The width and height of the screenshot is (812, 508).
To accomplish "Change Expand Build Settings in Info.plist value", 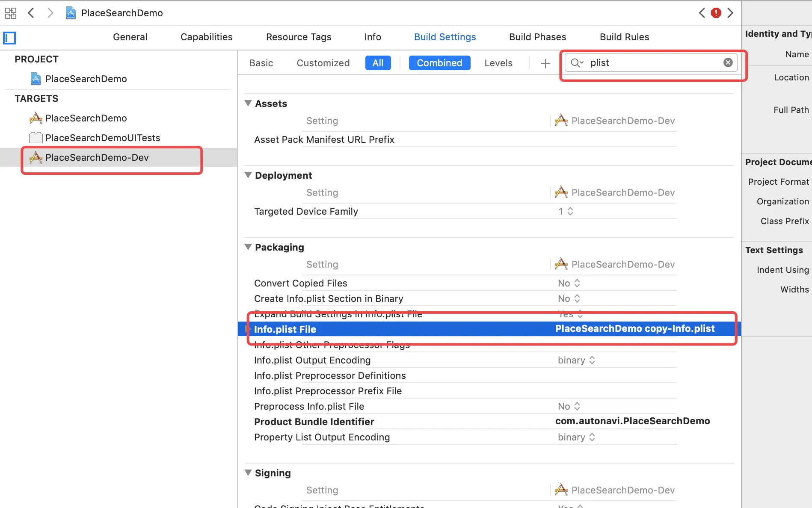I will (571, 314).
